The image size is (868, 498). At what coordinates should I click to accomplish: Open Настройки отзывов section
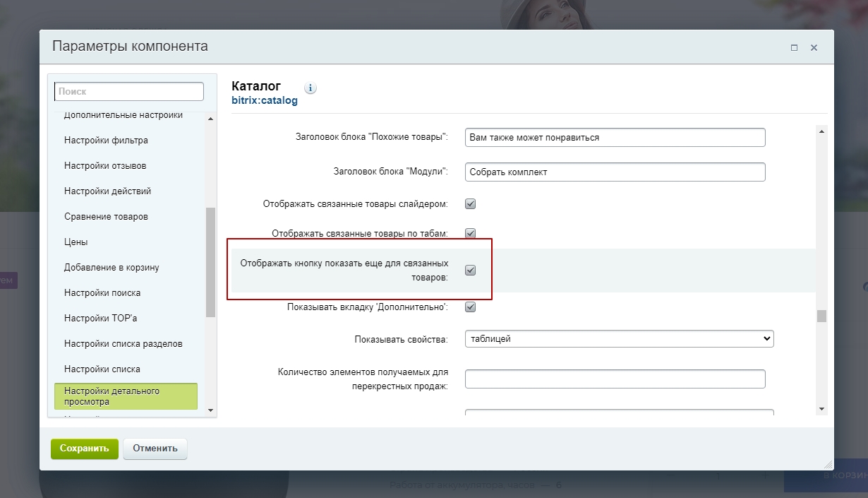click(105, 166)
